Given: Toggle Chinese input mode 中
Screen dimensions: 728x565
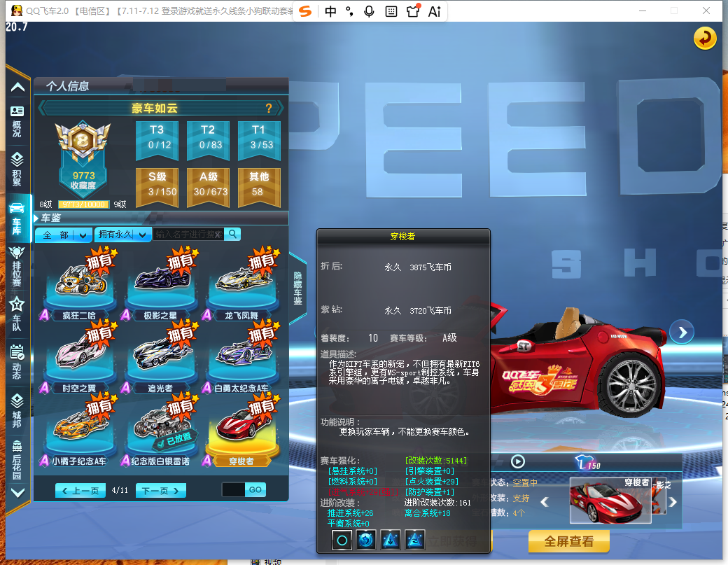Looking at the screenshot, I should point(330,11).
